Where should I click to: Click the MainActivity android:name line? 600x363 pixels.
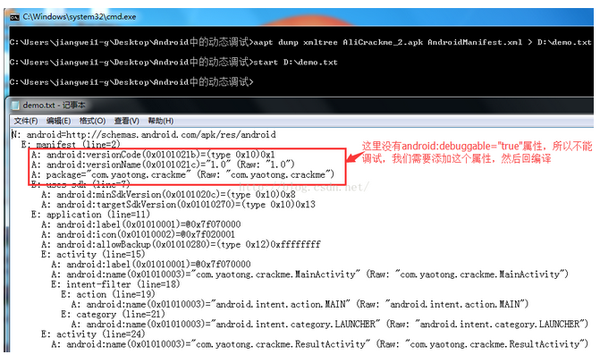click(310, 274)
